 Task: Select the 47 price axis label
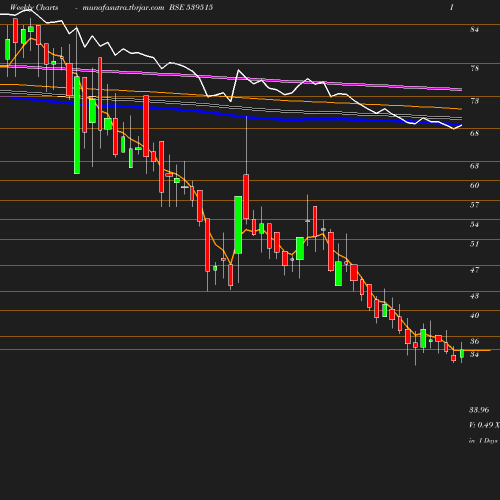click(474, 270)
